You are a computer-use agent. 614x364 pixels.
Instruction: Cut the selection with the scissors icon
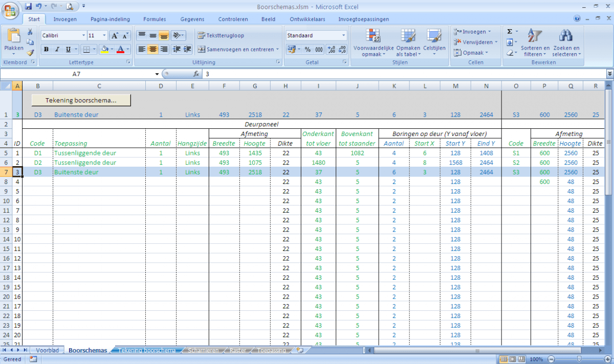[30, 32]
